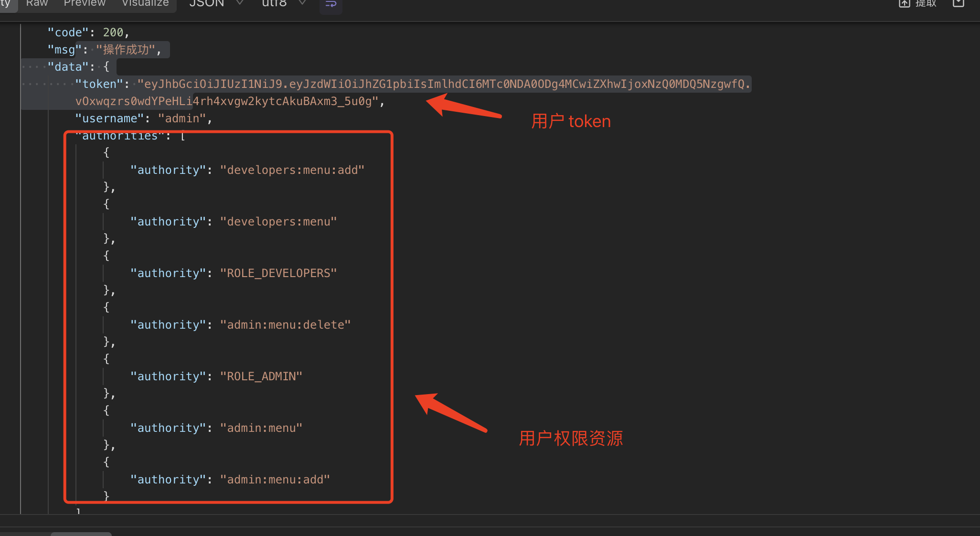Click the "admin" username value
The height and width of the screenshot is (536, 980).
(x=181, y=118)
